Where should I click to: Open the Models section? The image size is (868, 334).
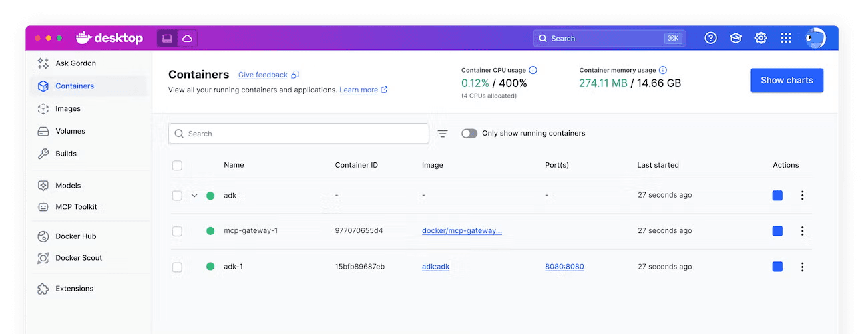tap(87, 186)
